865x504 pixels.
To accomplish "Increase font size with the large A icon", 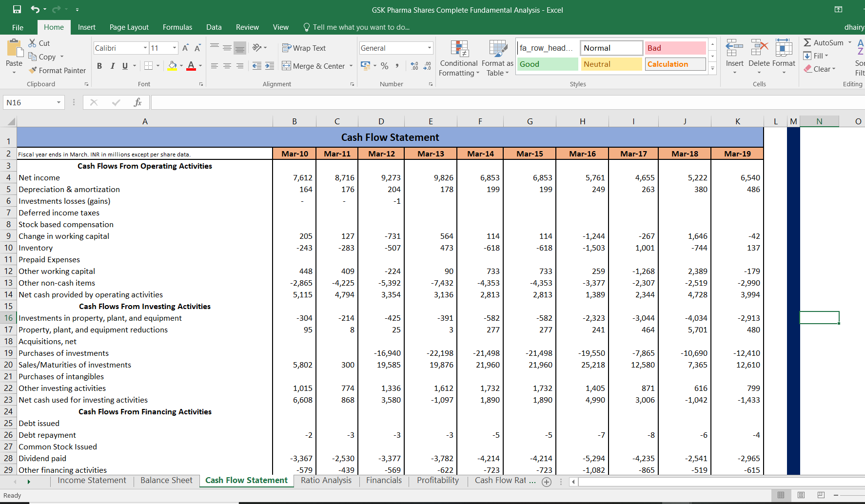I will pyautogui.click(x=185, y=48).
